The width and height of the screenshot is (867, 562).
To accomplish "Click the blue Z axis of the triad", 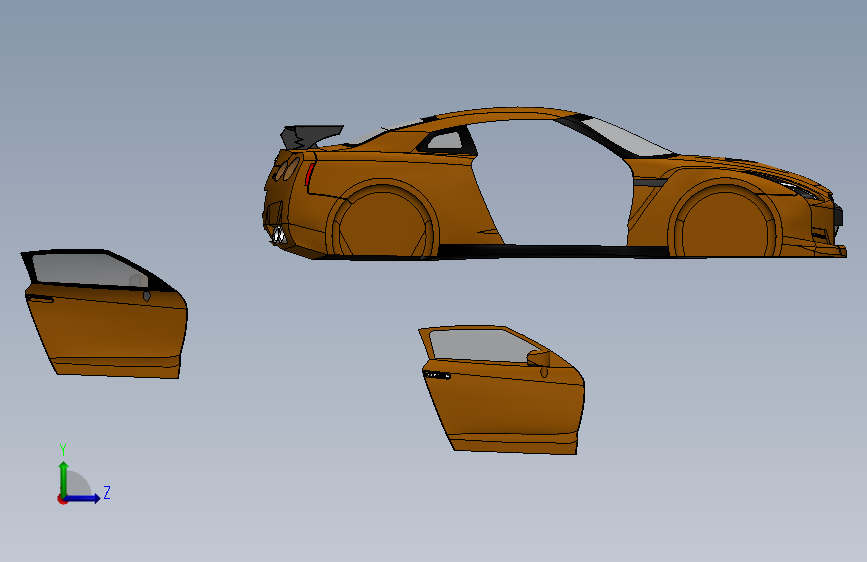I will (x=83, y=498).
